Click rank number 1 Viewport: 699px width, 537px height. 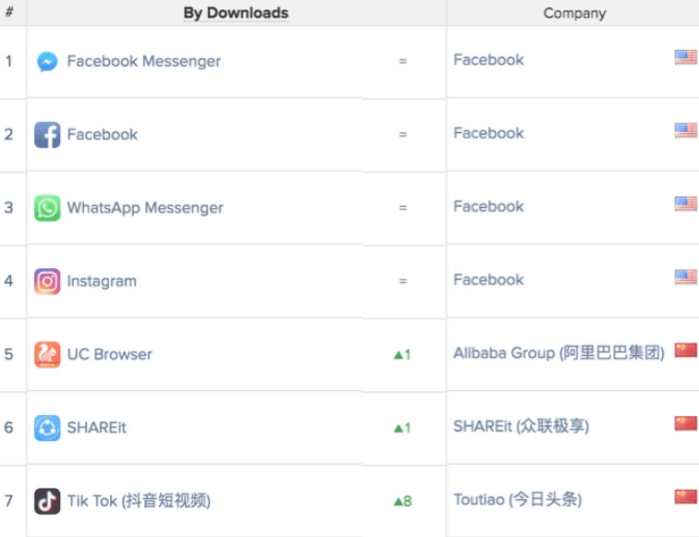8,61
